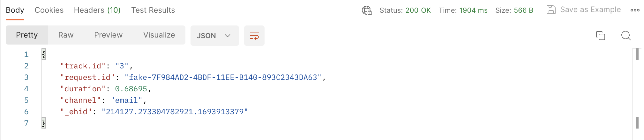Copy response body with copy icon
This screenshot has height=140, width=644.
tap(600, 36)
